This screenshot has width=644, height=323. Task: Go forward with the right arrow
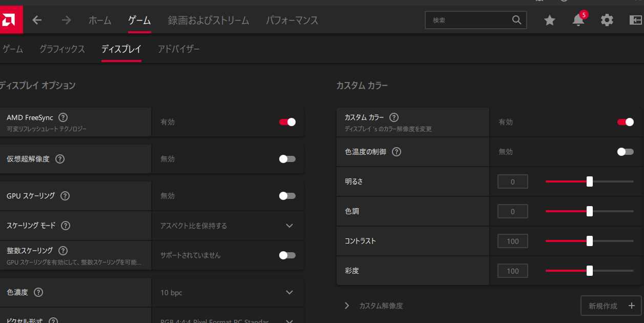pyautogui.click(x=66, y=20)
